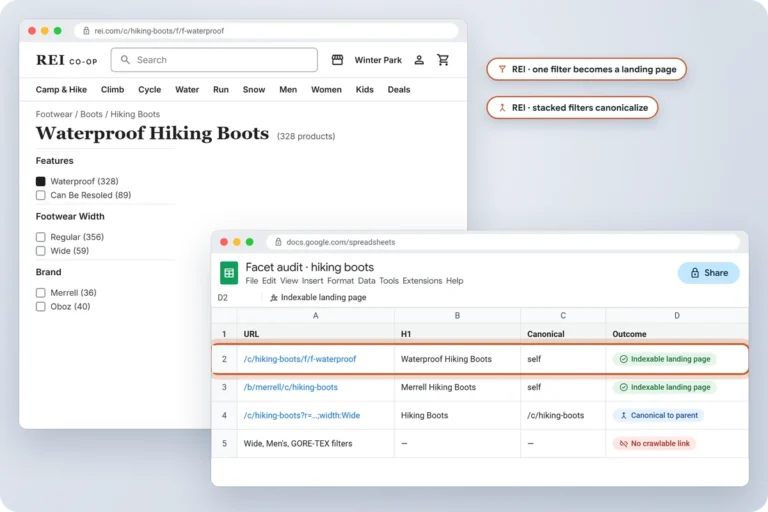Open the /b/merrell/c/hiking-boots URL link
Image resolution: width=768 pixels, height=512 pixels.
pyautogui.click(x=290, y=387)
